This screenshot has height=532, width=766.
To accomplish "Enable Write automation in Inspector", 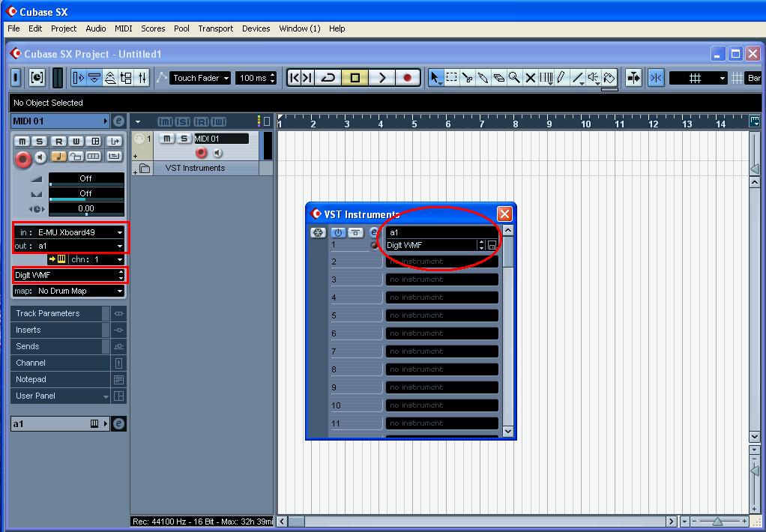I will [x=76, y=142].
